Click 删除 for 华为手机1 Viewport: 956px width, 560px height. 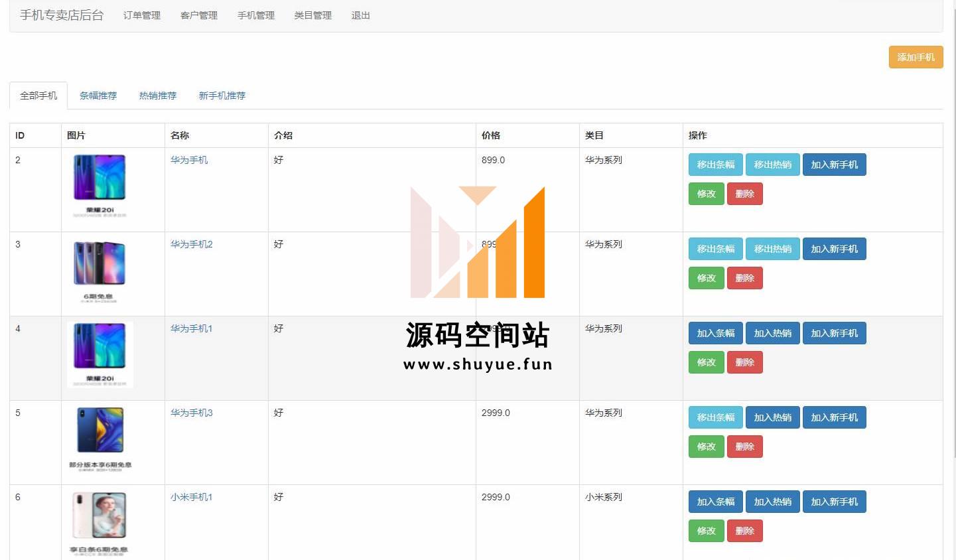[x=744, y=362]
